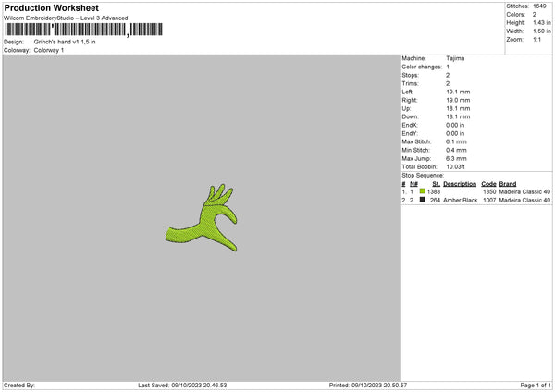Click the 'Down:' label

pyautogui.click(x=410, y=116)
